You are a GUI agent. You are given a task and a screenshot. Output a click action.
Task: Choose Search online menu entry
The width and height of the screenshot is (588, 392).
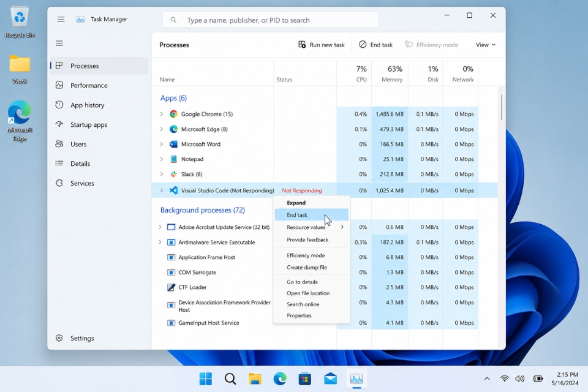[312, 304]
